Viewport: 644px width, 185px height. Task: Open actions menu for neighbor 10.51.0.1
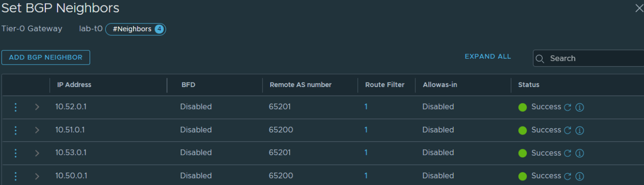click(x=16, y=130)
